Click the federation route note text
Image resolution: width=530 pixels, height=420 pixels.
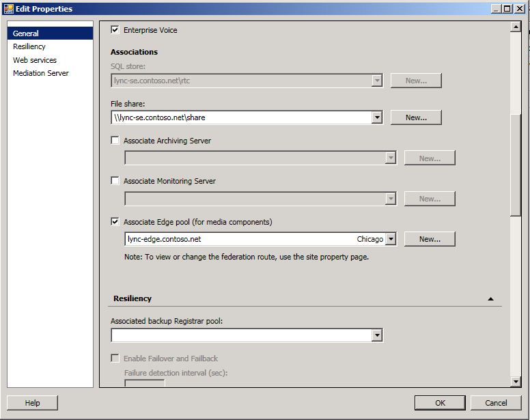tap(247, 257)
